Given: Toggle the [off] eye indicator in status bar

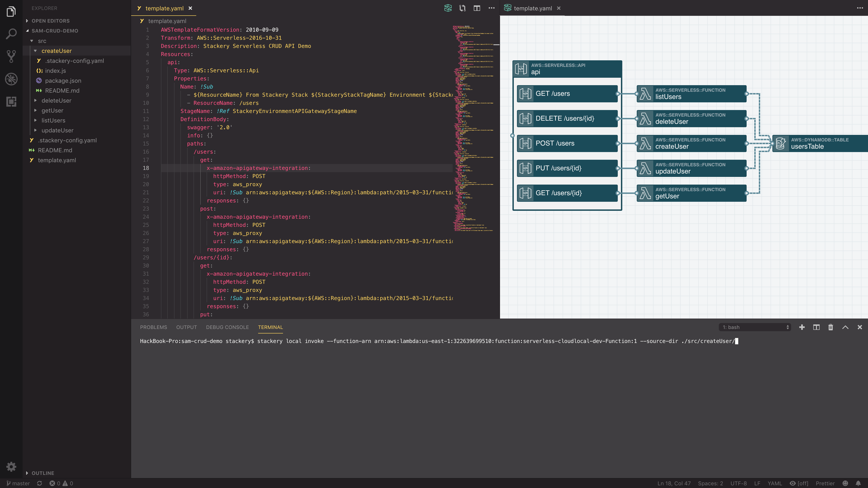Looking at the screenshot, I should [799, 483].
